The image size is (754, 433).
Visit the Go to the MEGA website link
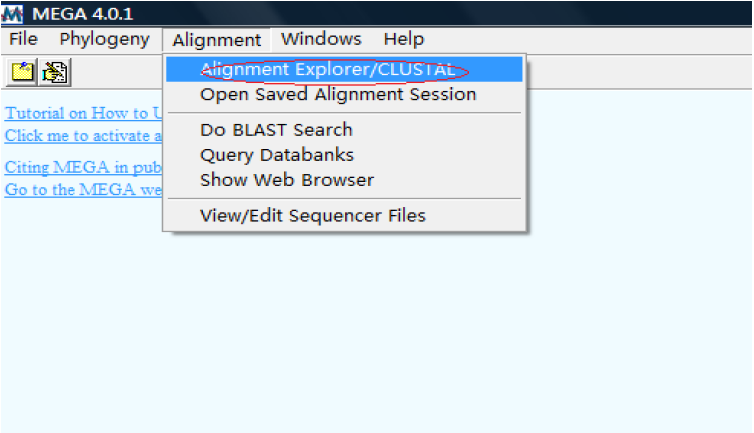pos(83,190)
